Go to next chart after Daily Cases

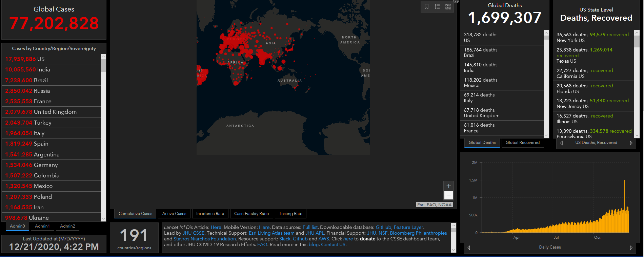pyautogui.click(x=631, y=248)
